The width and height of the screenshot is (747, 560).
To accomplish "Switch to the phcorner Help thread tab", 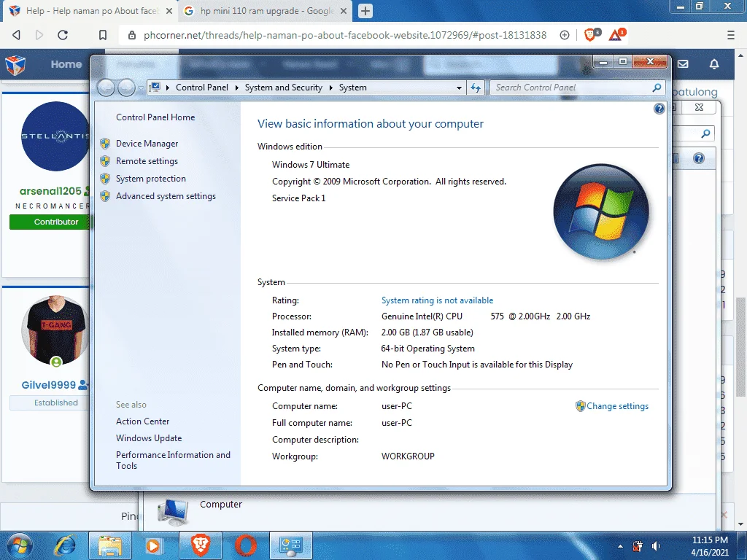I will pos(90,11).
